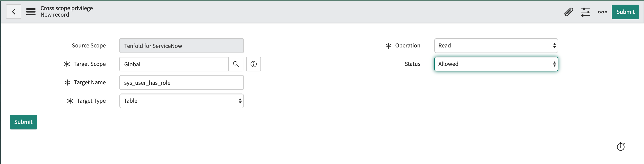This screenshot has height=164, width=644.
Task: Click the back arrow to return
Action: 14,12
